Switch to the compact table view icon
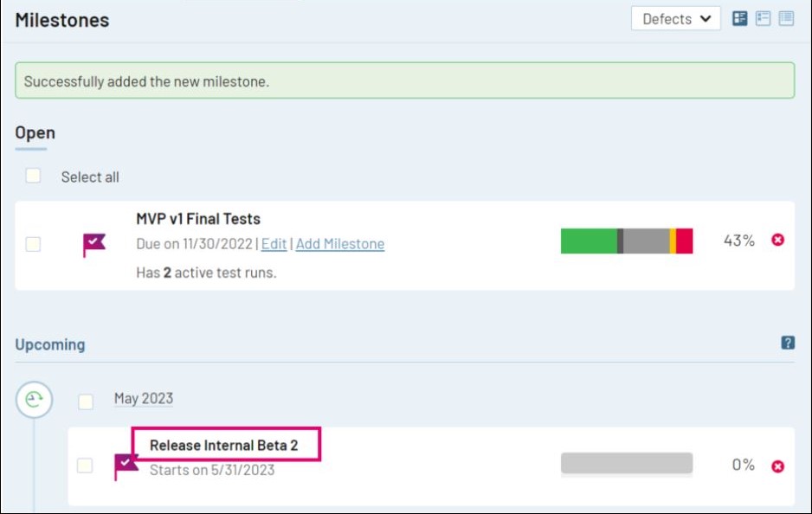The width and height of the screenshot is (812, 514). pos(786,18)
